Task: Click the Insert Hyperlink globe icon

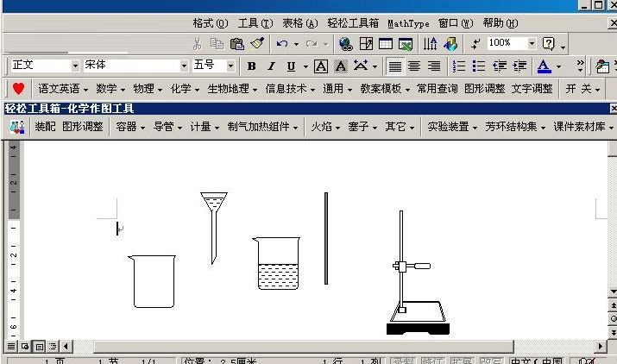Action: click(346, 43)
